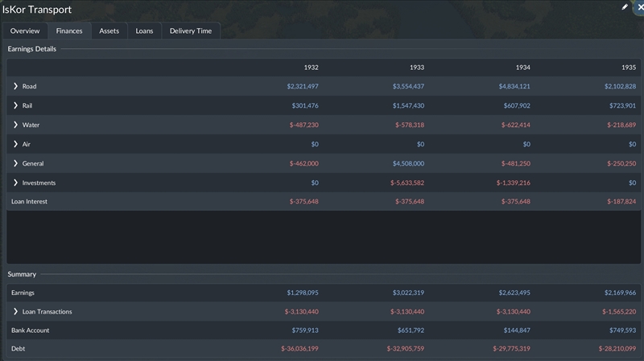Click the 1934 column header
The width and height of the screenshot is (644, 361).
522,68
